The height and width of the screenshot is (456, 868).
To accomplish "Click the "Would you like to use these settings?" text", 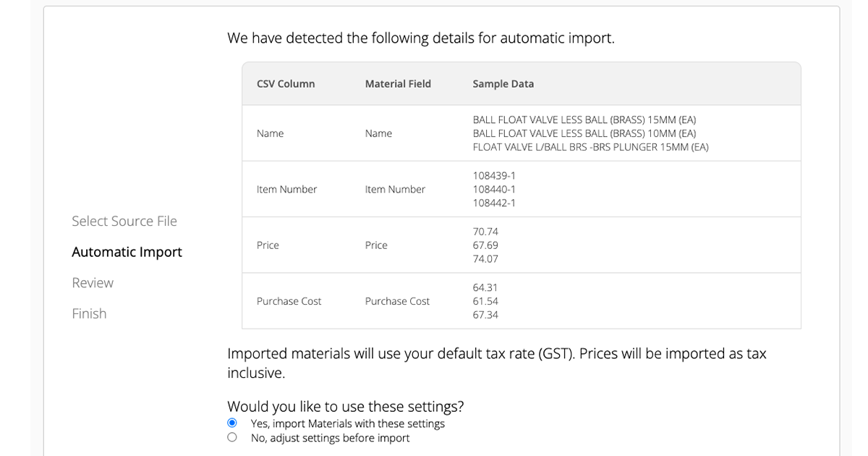I will [x=345, y=406].
